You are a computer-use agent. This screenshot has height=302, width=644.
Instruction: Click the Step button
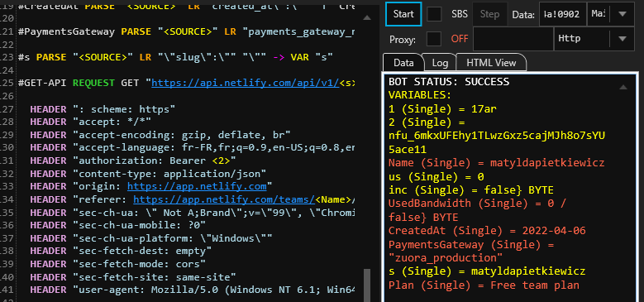(489, 14)
